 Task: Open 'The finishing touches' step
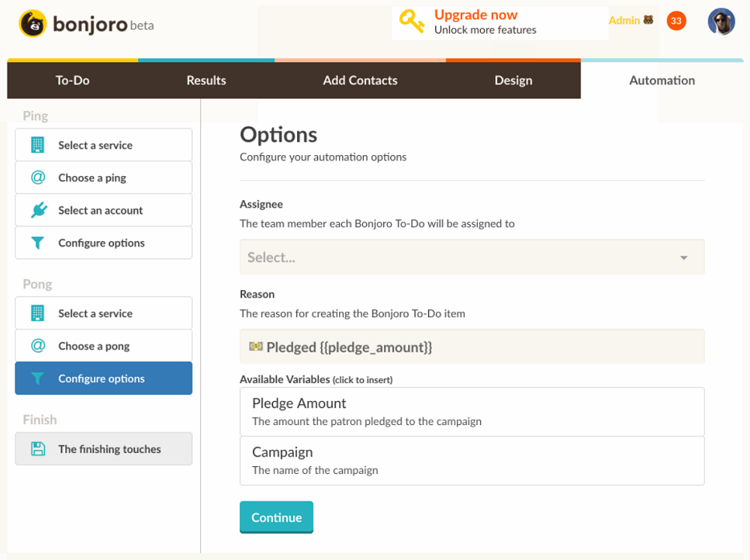click(103, 449)
